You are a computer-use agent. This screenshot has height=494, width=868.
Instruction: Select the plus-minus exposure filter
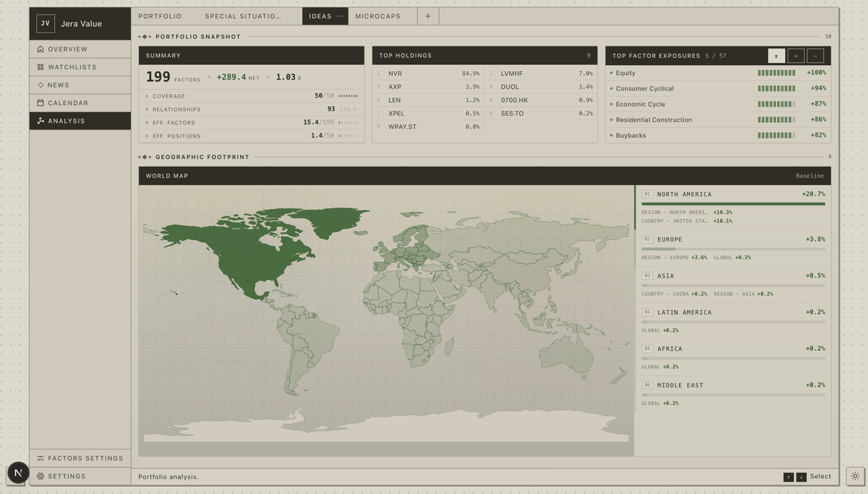[x=776, y=56]
